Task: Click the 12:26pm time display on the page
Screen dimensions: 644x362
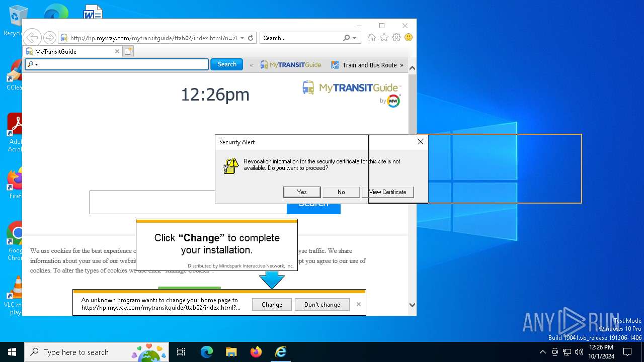Action: click(215, 95)
